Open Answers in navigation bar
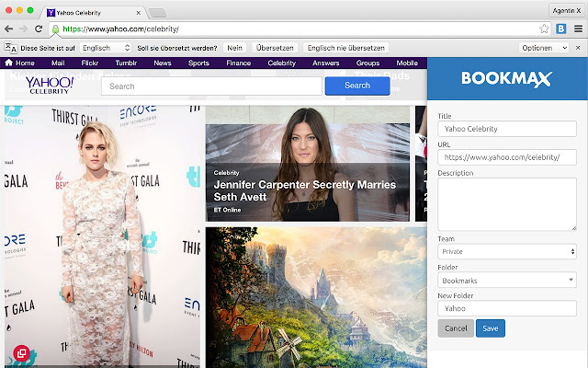Image resolution: width=588 pixels, height=368 pixels. pos(325,63)
